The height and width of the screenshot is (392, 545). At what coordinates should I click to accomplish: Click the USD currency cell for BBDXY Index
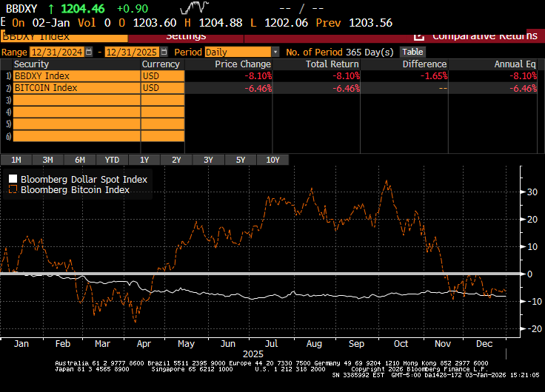click(x=161, y=76)
